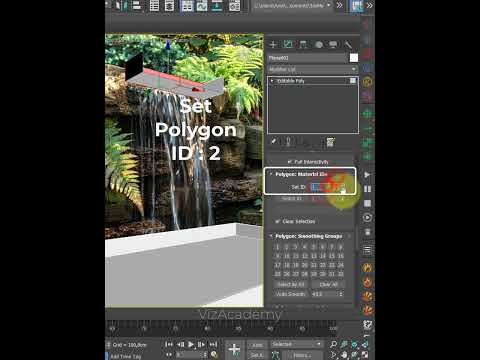Toggle the Full Interactivity checkbox
Image resolution: width=480 pixels, height=360 pixels.
290,162
